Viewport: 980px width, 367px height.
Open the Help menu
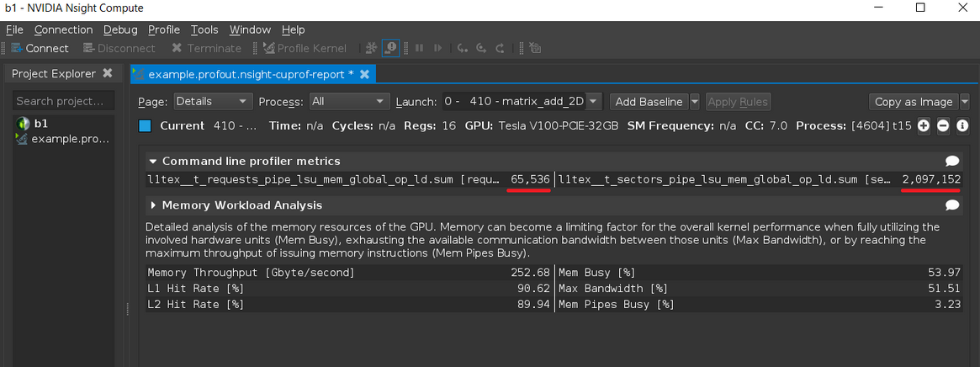click(293, 29)
